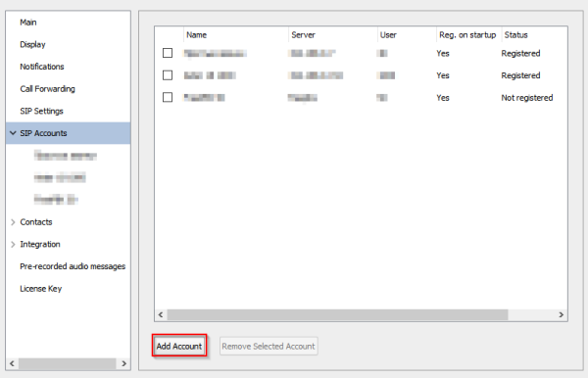Click the "Not registered" status cell
The image size is (588, 378).
pyautogui.click(x=527, y=98)
